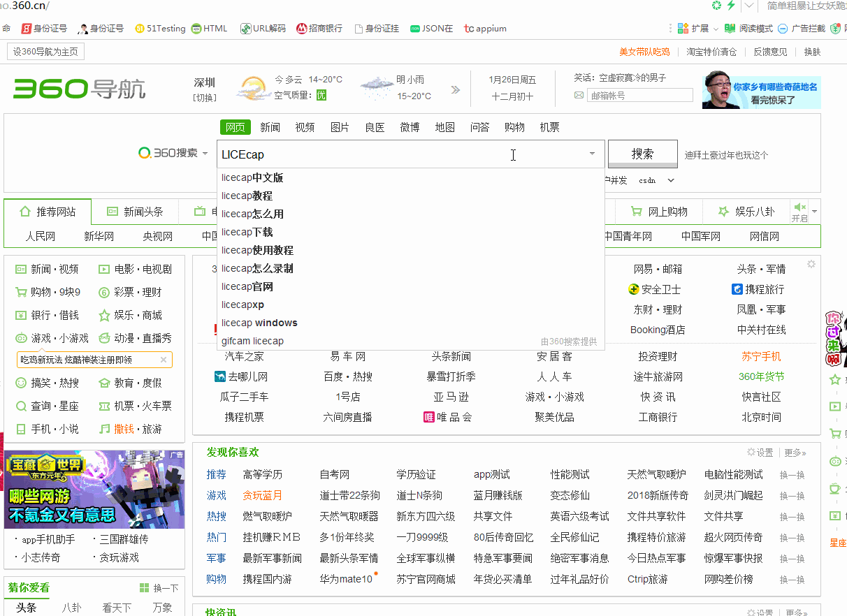This screenshot has width=847, height=616.
Task: Open the 身份证挂 bookmark
Action: 377,29
